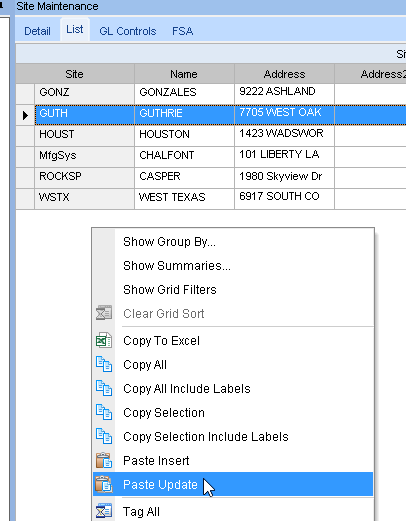
Task: Click the Address column header
Action: (x=284, y=74)
